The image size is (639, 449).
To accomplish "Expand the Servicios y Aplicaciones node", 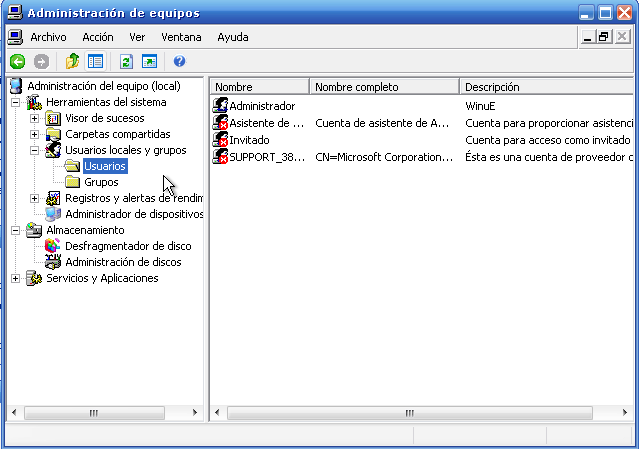I will 15,278.
